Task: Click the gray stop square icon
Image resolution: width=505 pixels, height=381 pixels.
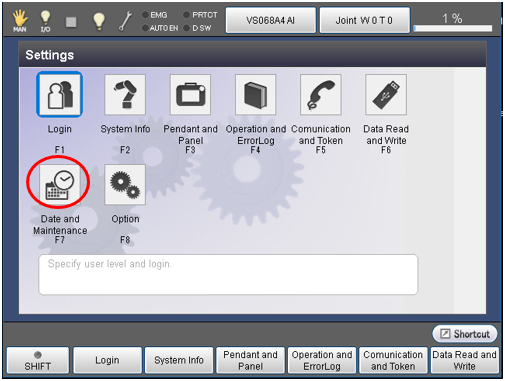Action: [x=71, y=22]
